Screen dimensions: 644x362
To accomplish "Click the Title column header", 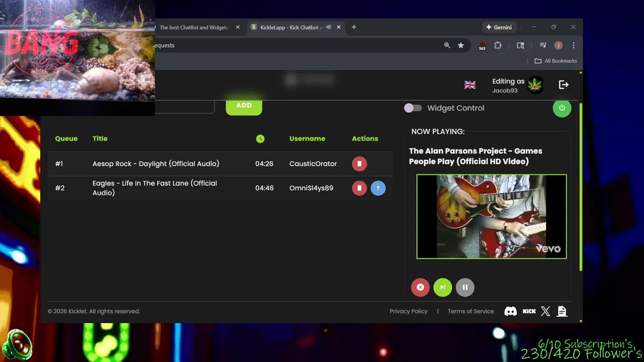I will pos(100,139).
